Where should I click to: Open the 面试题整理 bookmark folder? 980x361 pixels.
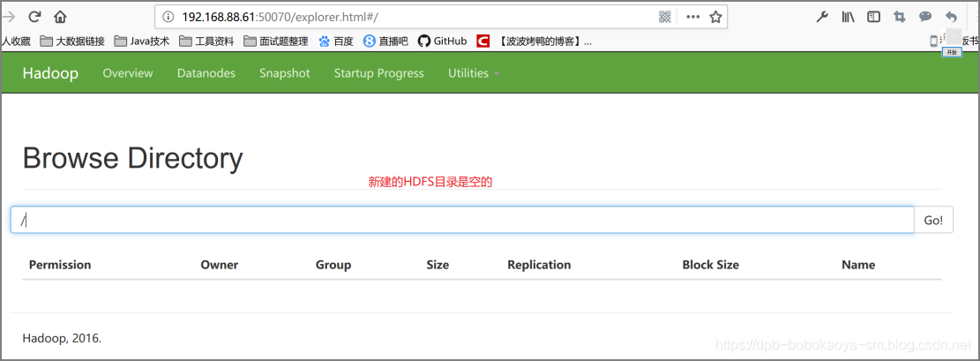(275, 41)
